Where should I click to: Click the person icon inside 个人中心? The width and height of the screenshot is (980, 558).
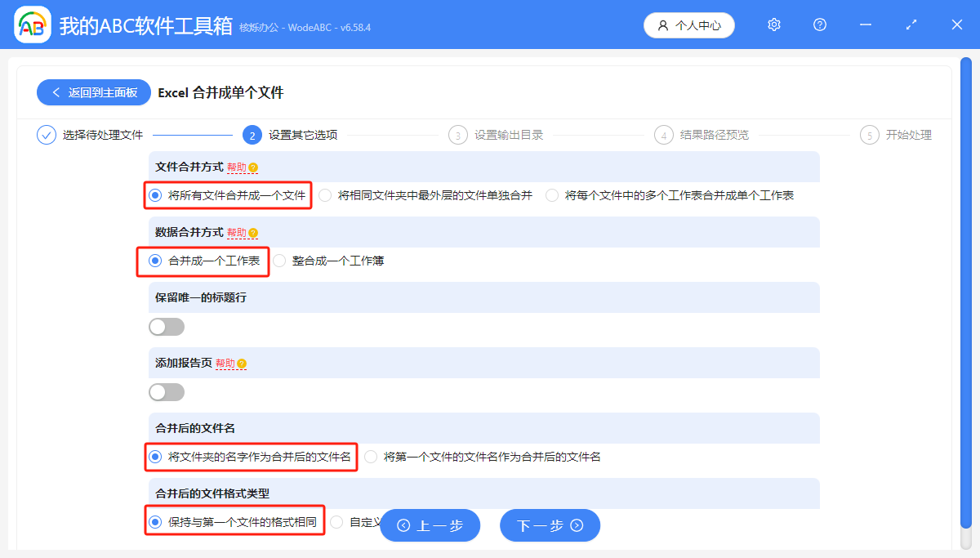click(663, 25)
